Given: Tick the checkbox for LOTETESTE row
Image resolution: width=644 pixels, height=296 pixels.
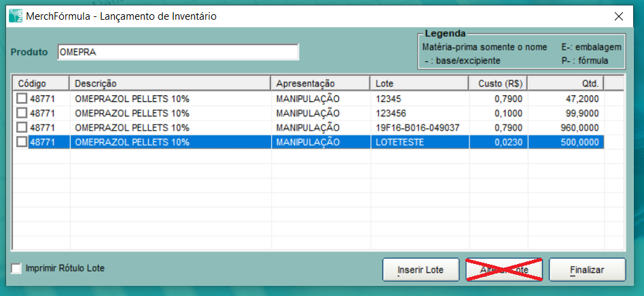Looking at the screenshot, I should tap(22, 142).
